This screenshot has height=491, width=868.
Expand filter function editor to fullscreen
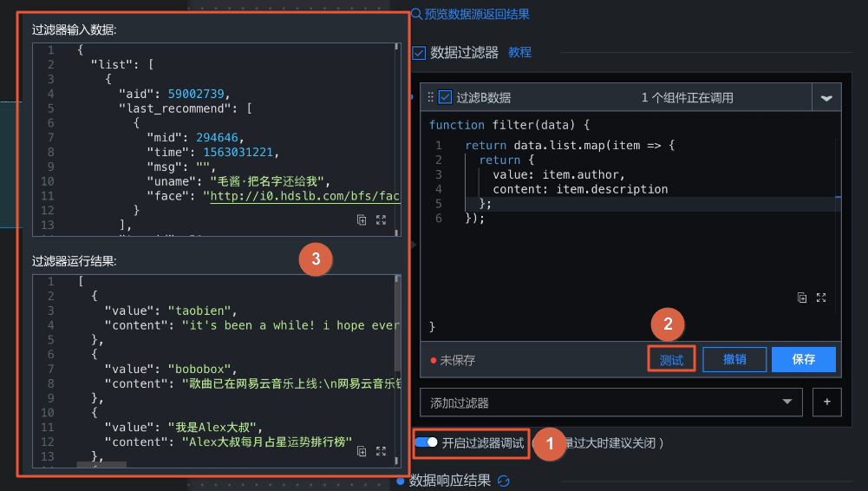tap(821, 298)
